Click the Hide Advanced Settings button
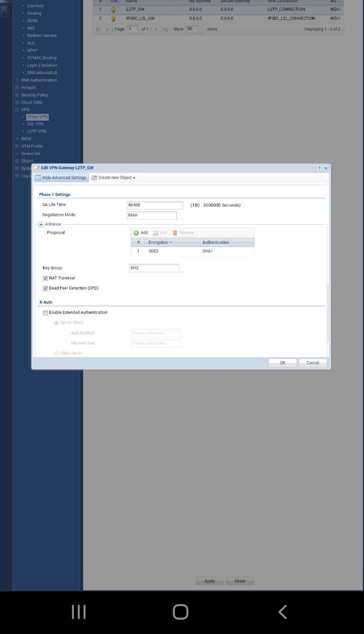The height and width of the screenshot is (634, 364). point(61,178)
